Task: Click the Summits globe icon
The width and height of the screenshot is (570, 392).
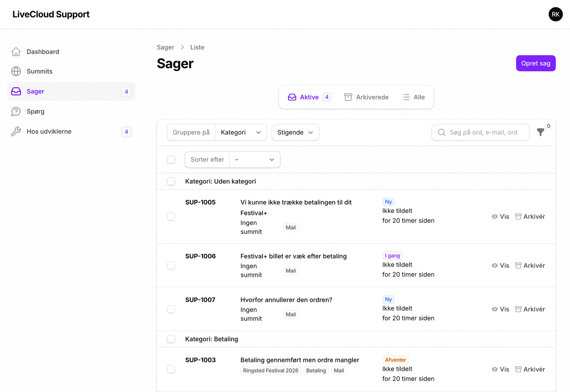Action: click(16, 71)
